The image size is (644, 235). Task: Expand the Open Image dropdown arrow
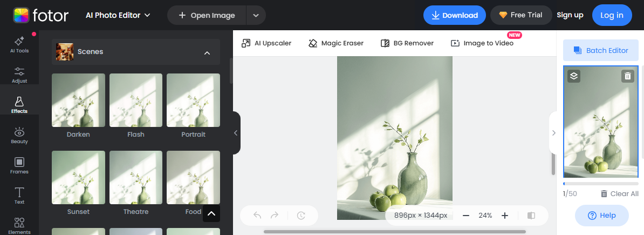pos(256,16)
